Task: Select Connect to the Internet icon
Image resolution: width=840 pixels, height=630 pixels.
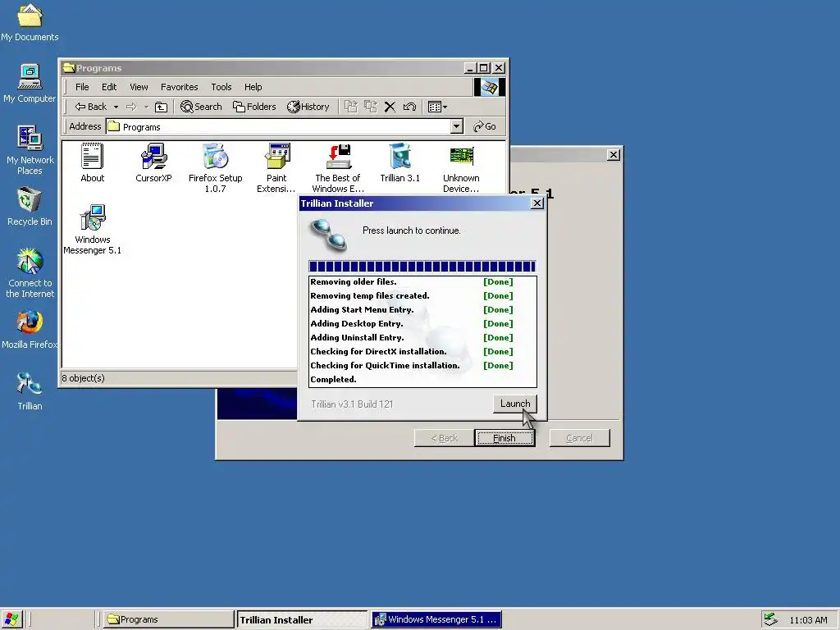Action: [30, 273]
